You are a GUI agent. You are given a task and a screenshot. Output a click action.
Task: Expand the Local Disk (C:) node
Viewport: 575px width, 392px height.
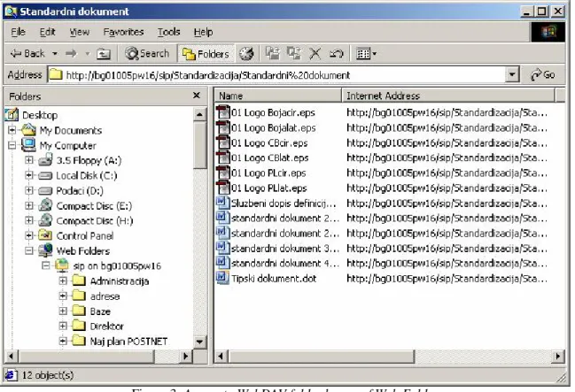[29, 175]
